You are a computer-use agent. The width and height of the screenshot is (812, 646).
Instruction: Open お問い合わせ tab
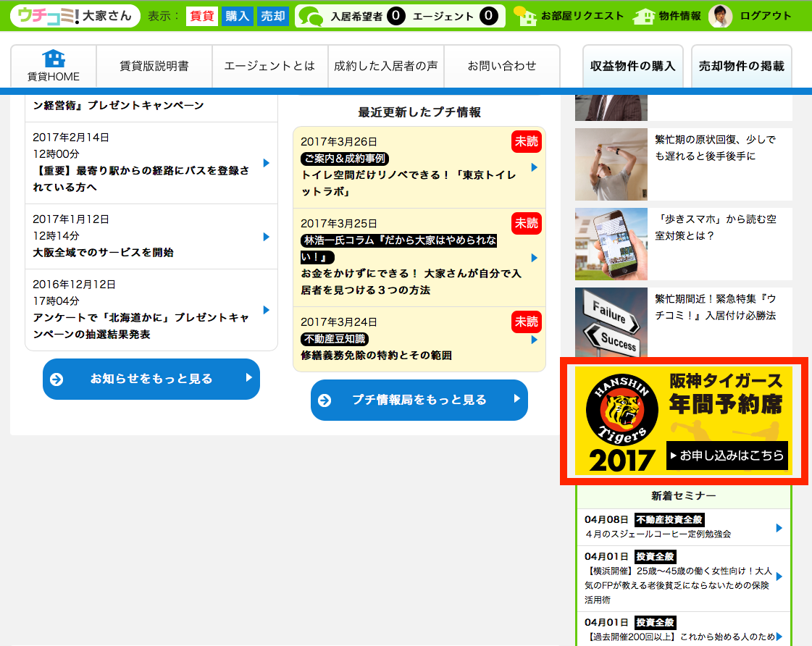pos(502,66)
